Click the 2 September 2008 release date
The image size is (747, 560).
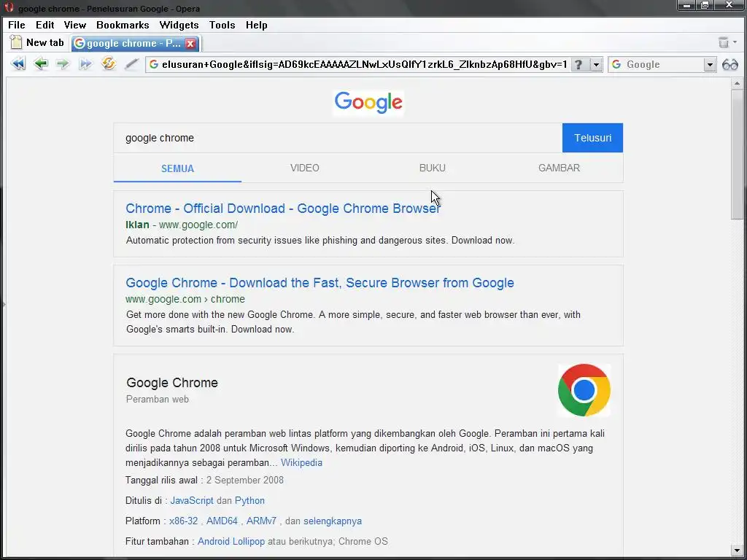pos(245,480)
